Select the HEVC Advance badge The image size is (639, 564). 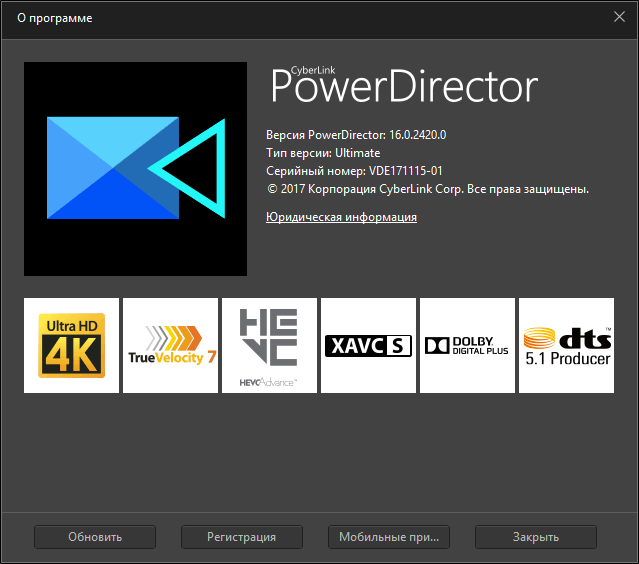[269, 345]
